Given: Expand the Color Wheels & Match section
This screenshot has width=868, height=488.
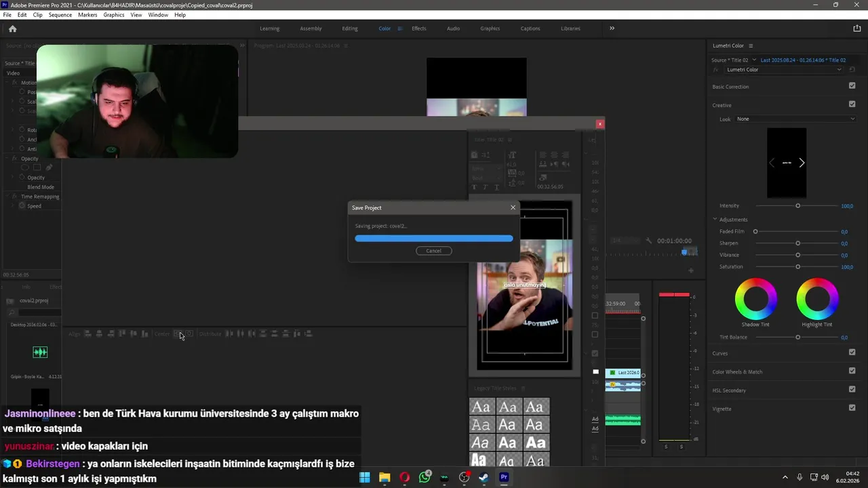Looking at the screenshot, I should click(x=737, y=372).
